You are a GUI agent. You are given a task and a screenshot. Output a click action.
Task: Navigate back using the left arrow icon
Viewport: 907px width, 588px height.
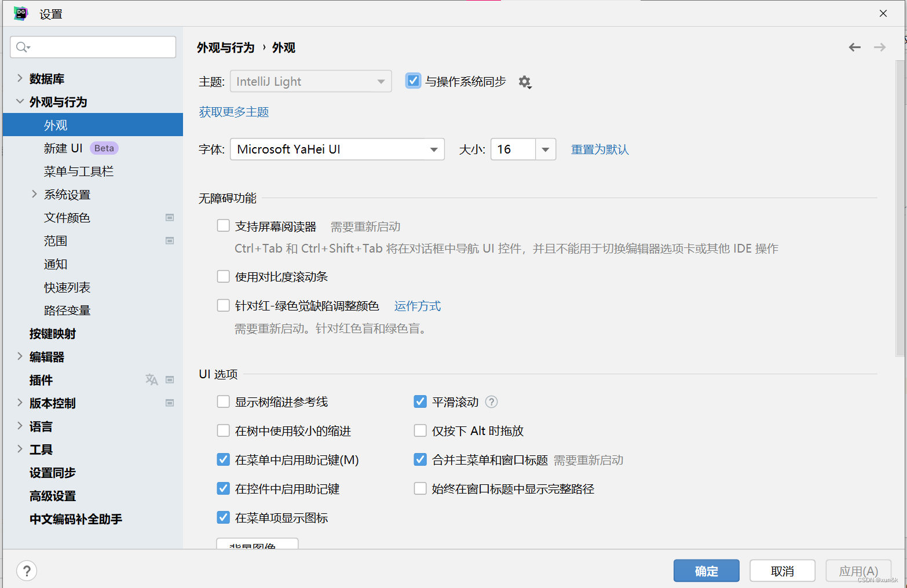[854, 48]
